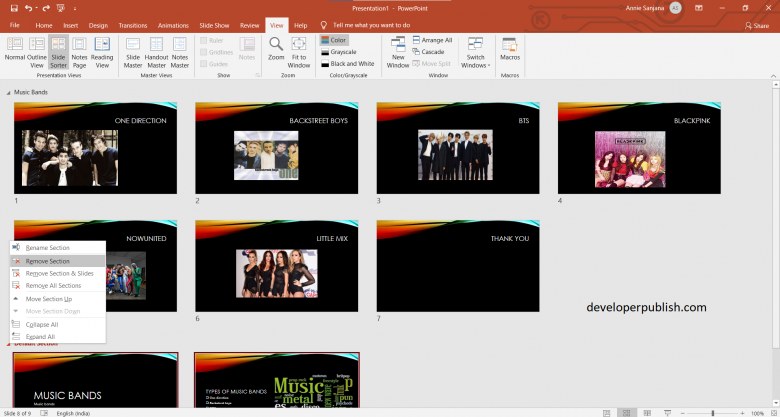Open the Handout Master view
The width and height of the screenshot is (780, 417).
click(x=156, y=50)
